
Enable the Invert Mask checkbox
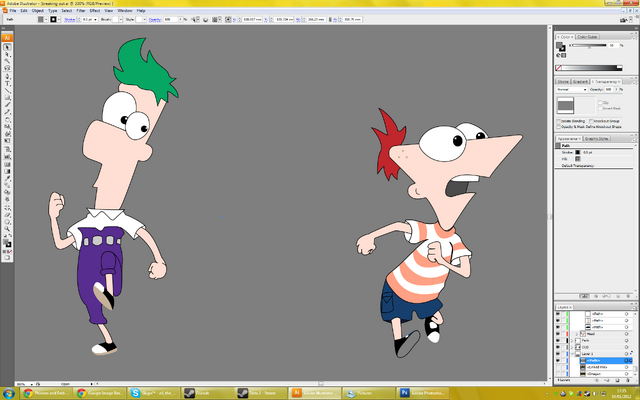point(600,109)
